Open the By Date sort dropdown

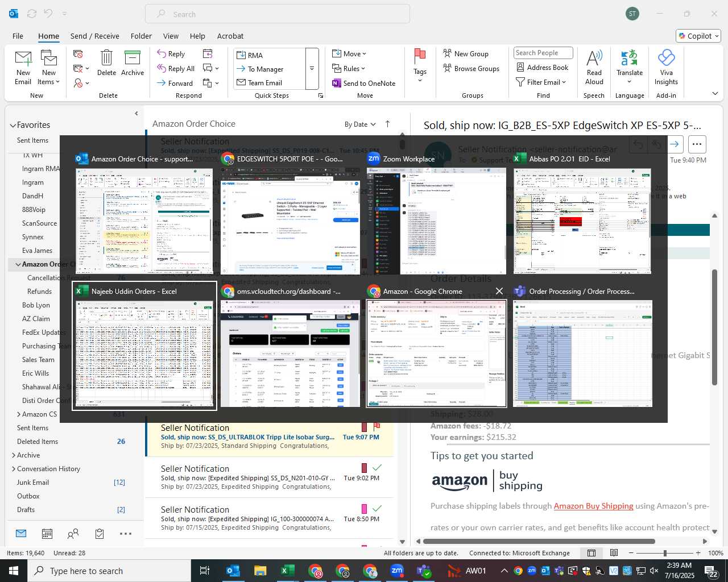tap(360, 124)
